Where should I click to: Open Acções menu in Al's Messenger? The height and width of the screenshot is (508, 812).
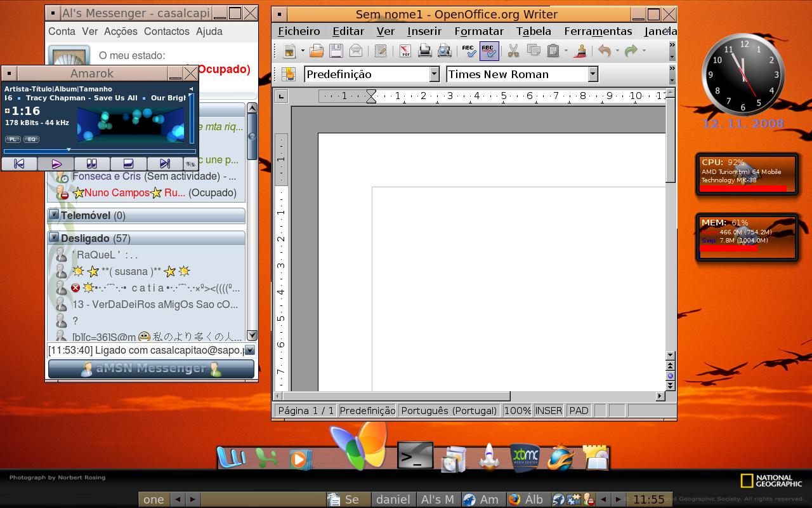coord(121,31)
